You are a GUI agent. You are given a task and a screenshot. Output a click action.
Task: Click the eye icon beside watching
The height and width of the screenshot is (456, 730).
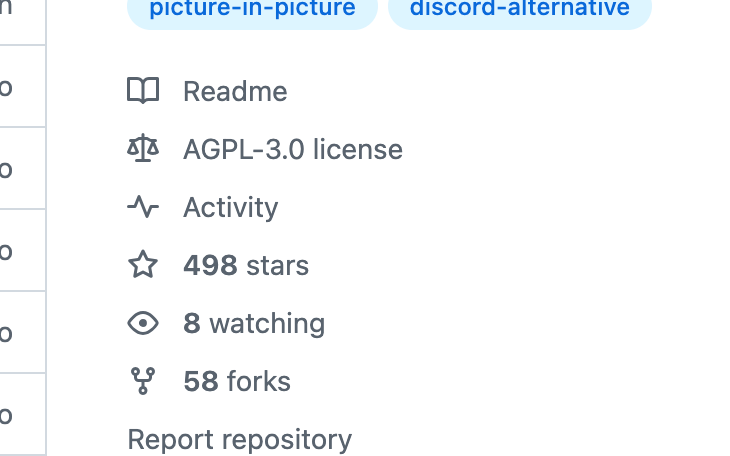143,323
